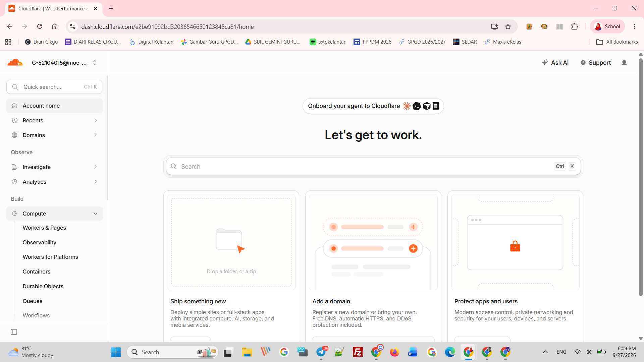644x362 pixels.
Task: Open Microsoft Edge from the taskbar
Action: 450,352
